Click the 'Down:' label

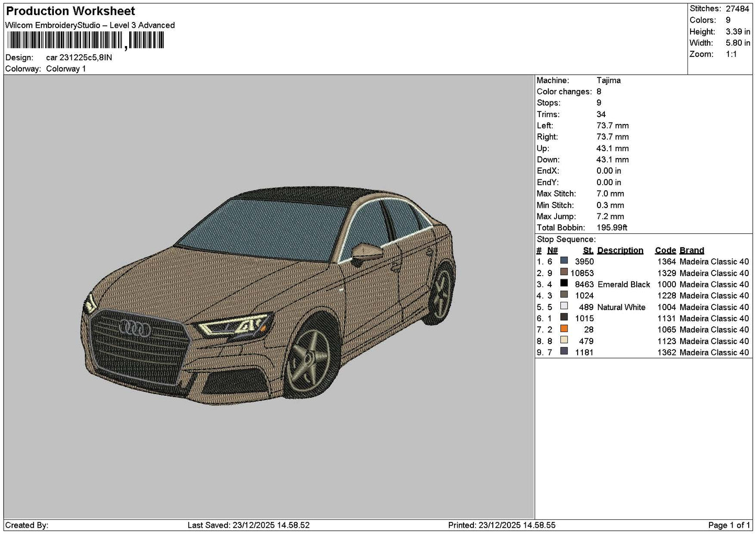pyautogui.click(x=548, y=160)
